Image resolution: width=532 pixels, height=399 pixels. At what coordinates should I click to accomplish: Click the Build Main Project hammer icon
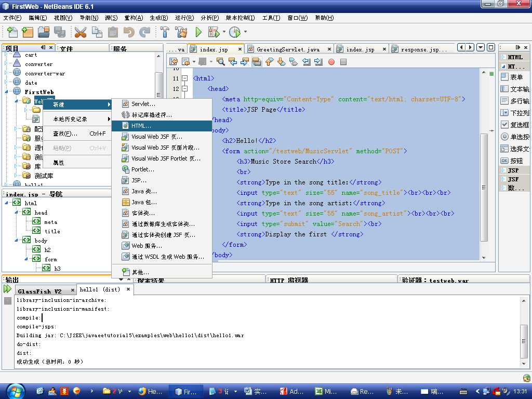point(165,32)
